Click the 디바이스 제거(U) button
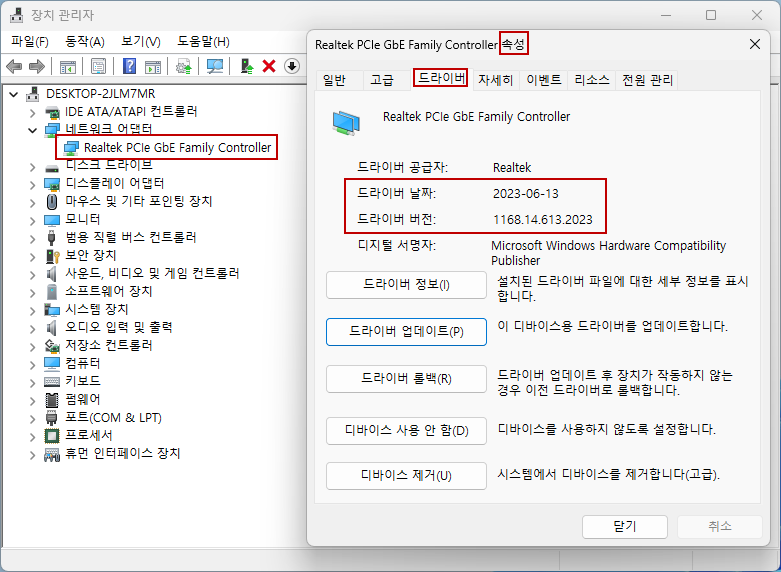Screen dimensions: 781x572 tap(406, 476)
